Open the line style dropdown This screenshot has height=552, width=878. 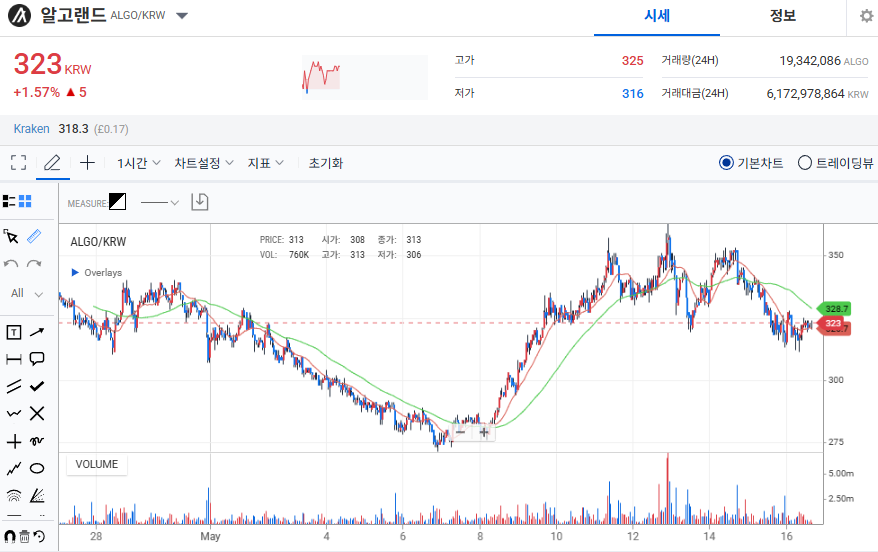point(160,203)
